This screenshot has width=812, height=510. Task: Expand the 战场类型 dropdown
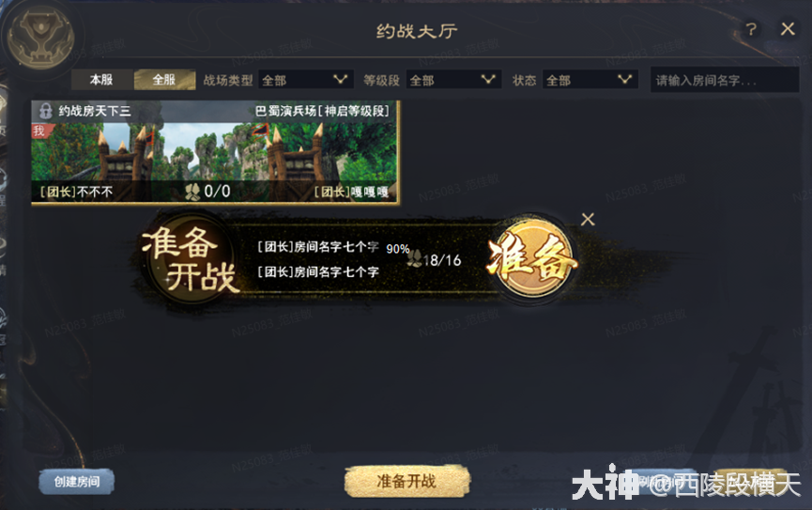pyautogui.click(x=305, y=80)
